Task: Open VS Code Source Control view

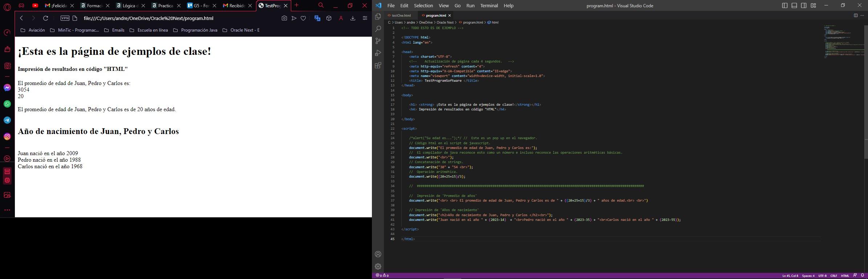Action: [378, 41]
